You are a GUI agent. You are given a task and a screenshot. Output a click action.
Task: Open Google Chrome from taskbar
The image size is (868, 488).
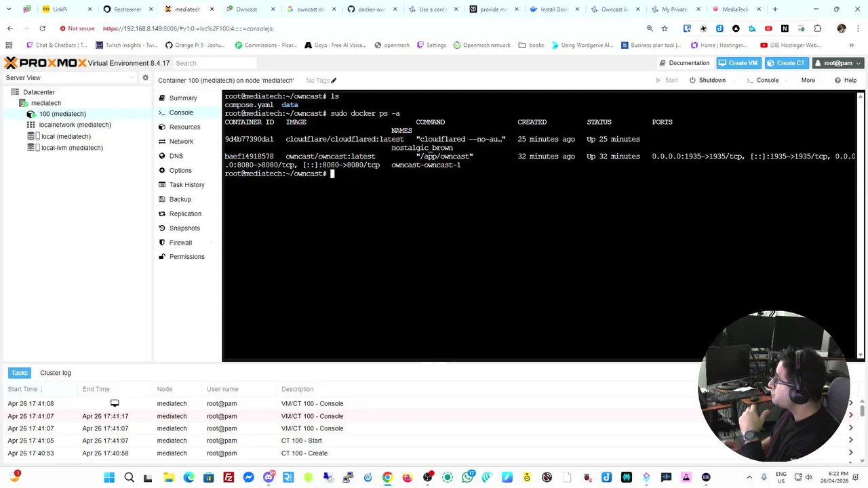387,477
